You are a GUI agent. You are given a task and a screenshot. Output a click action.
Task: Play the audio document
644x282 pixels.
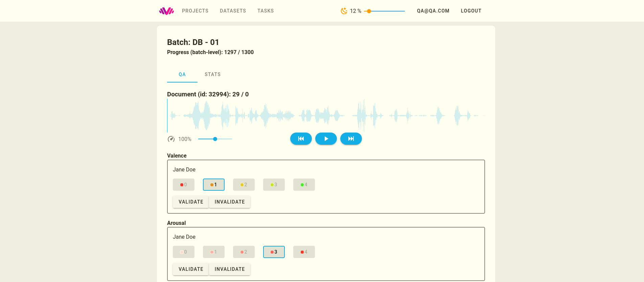326,139
